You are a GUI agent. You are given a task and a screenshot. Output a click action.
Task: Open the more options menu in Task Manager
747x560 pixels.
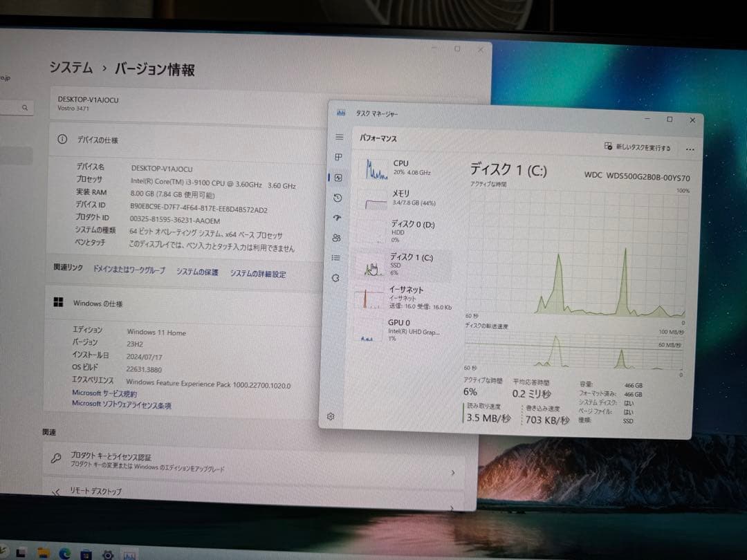click(x=690, y=149)
